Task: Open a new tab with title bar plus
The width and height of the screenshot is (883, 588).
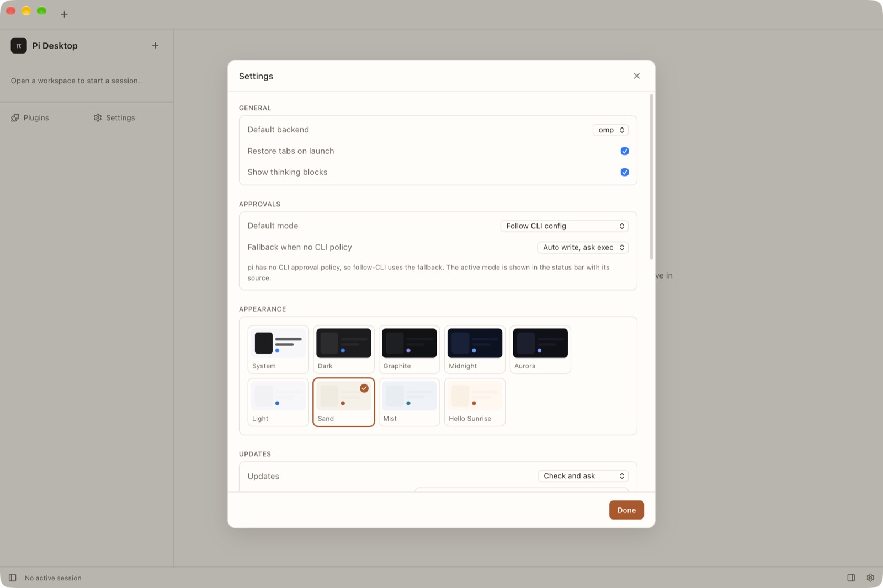Action: tap(64, 14)
